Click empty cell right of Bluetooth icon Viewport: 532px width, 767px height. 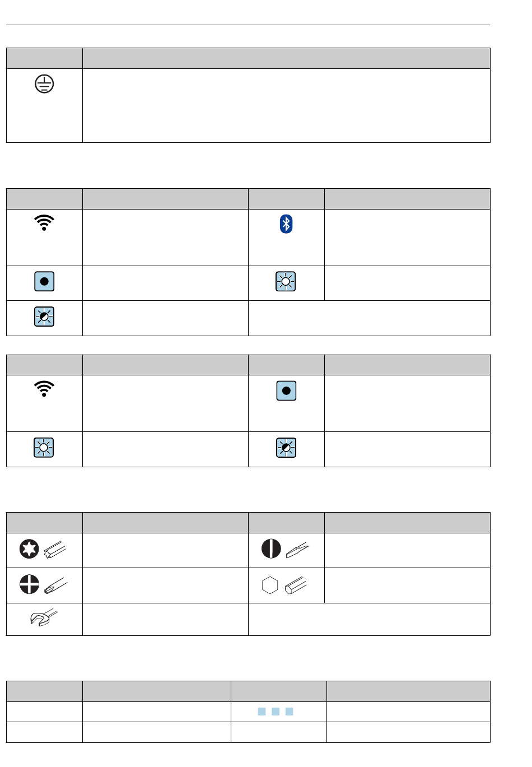pos(407,238)
